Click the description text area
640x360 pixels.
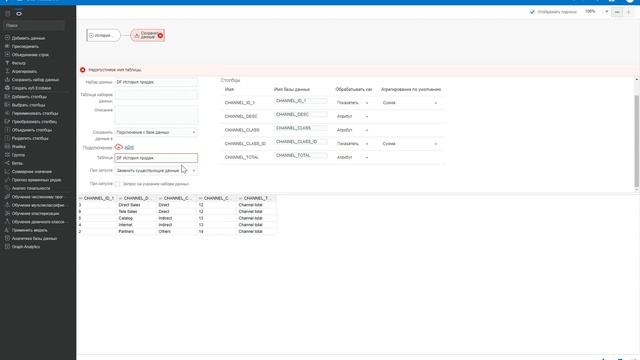(156, 115)
